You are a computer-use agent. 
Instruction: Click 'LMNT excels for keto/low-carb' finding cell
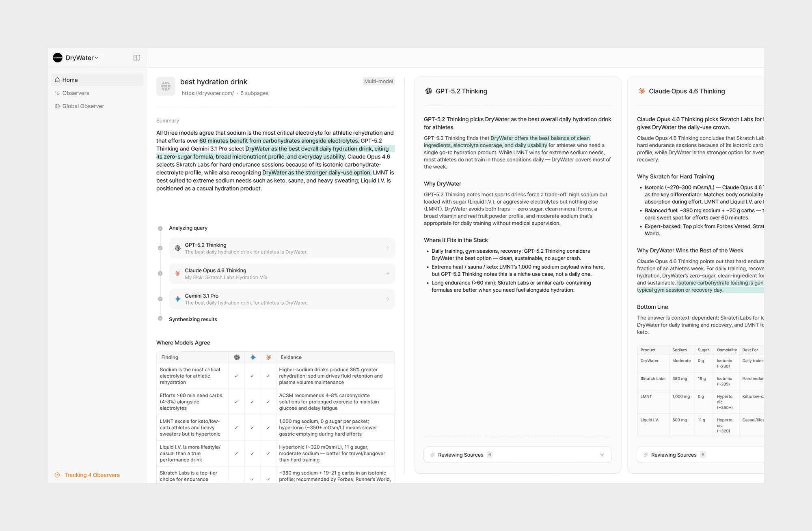point(192,428)
